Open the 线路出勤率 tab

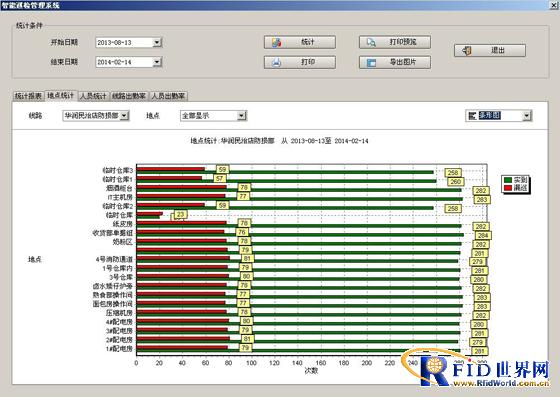pos(129,96)
